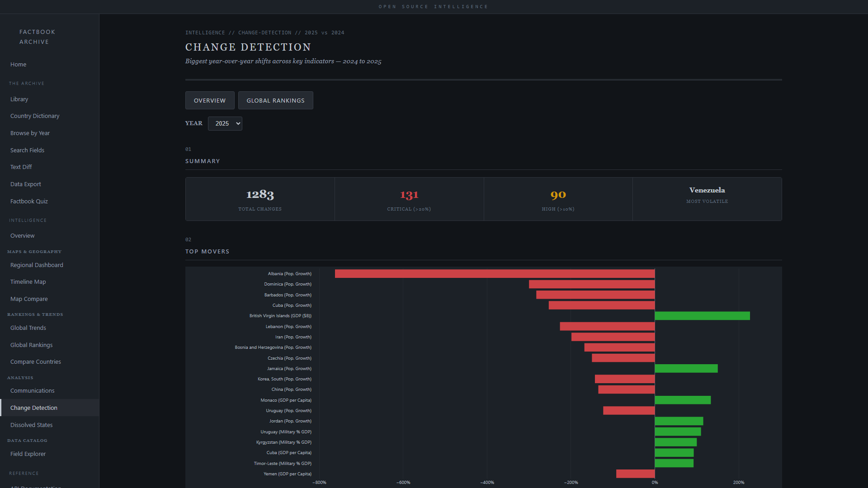
Task: Open the Year dropdown selector
Action: pyautogui.click(x=225, y=123)
